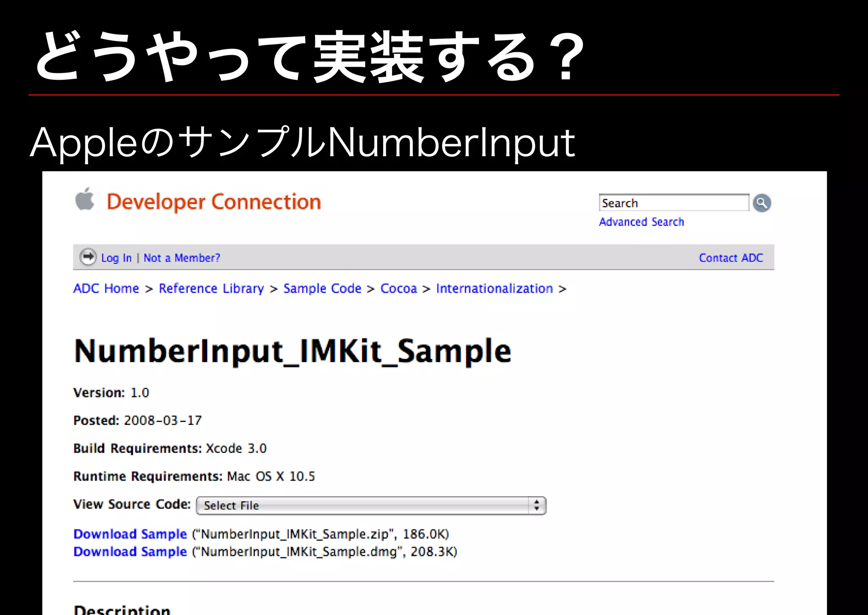Image resolution: width=868 pixels, height=615 pixels.
Task: Click the magnifying glass search button
Action: click(762, 203)
